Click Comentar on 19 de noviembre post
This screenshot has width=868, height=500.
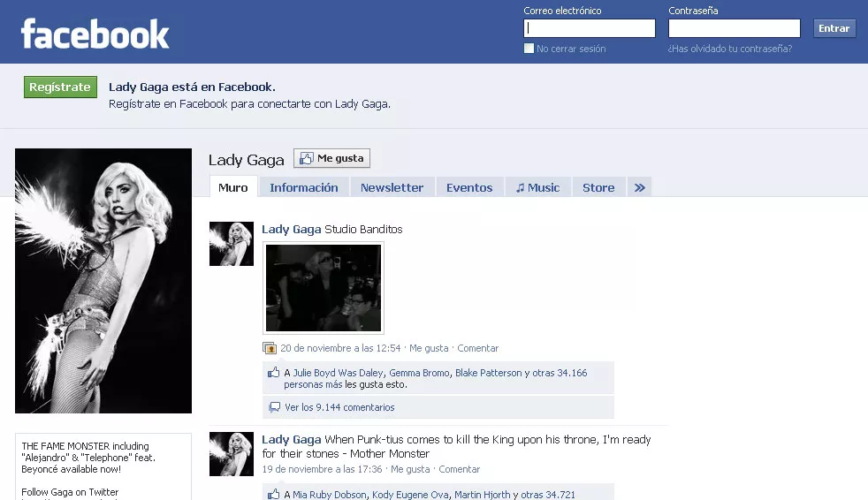460,469
